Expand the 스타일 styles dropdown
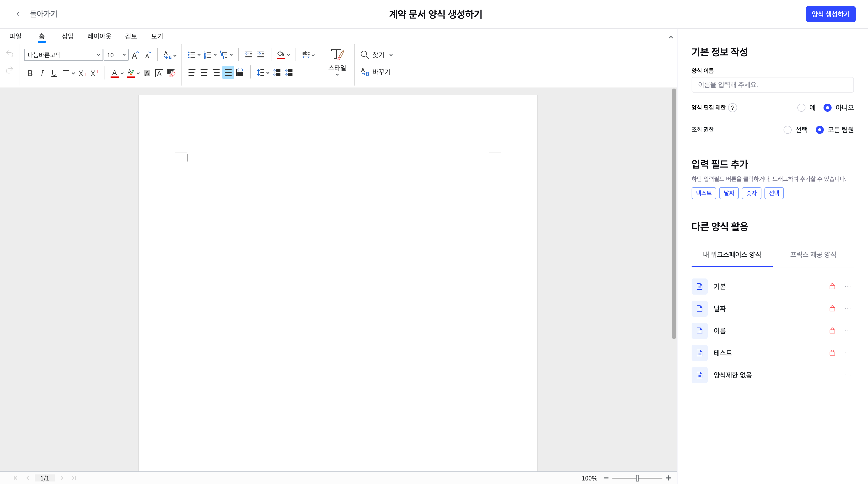The height and width of the screenshot is (484, 868). point(337,63)
